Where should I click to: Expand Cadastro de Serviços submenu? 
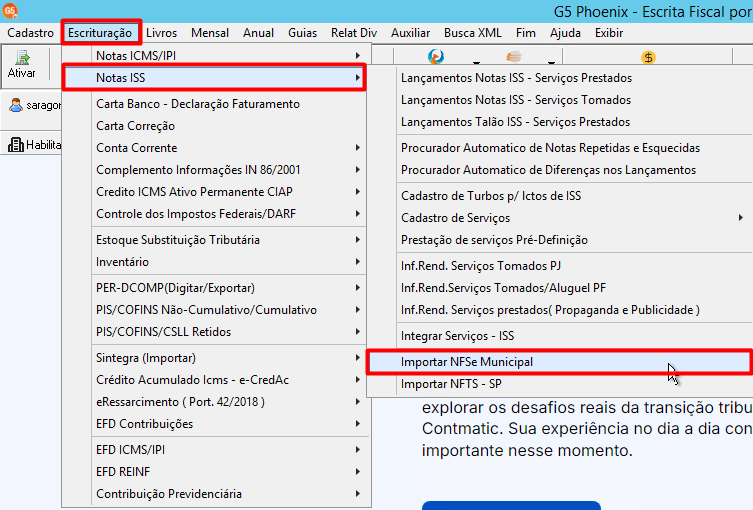(x=560, y=218)
